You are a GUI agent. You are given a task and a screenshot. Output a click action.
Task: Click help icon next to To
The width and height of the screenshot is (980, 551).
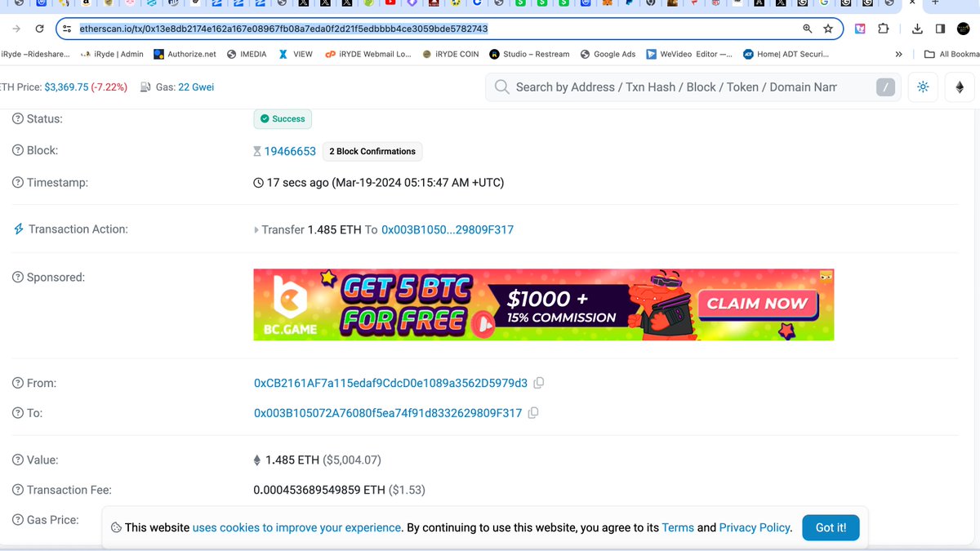tap(18, 413)
